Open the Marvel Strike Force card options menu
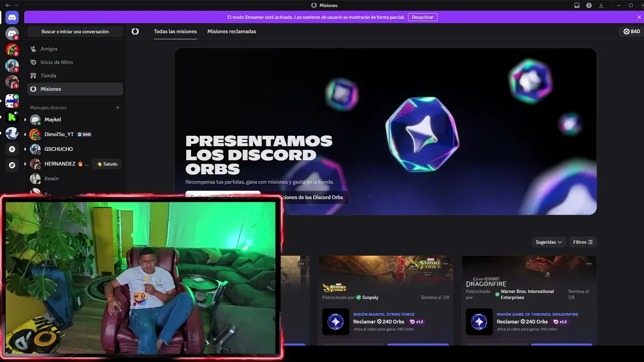 click(445, 263)
